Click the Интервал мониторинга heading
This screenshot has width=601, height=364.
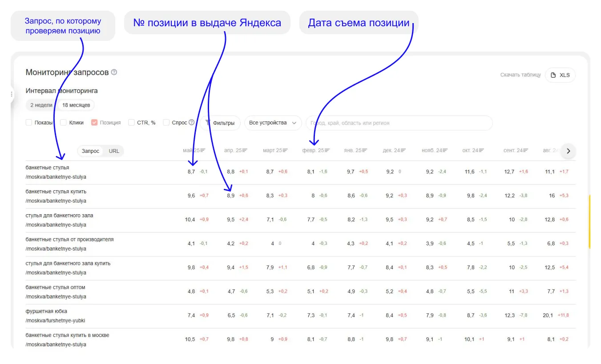click(x=62, y=91)
